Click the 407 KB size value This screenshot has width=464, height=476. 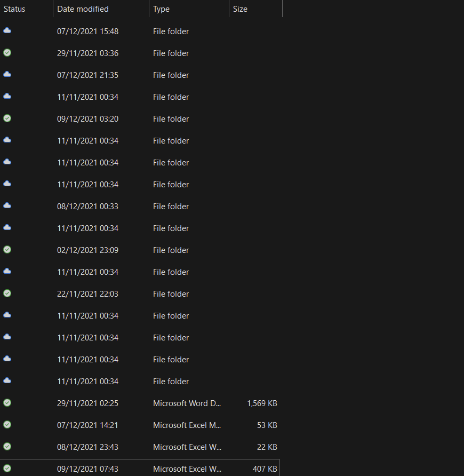(265, 469)
